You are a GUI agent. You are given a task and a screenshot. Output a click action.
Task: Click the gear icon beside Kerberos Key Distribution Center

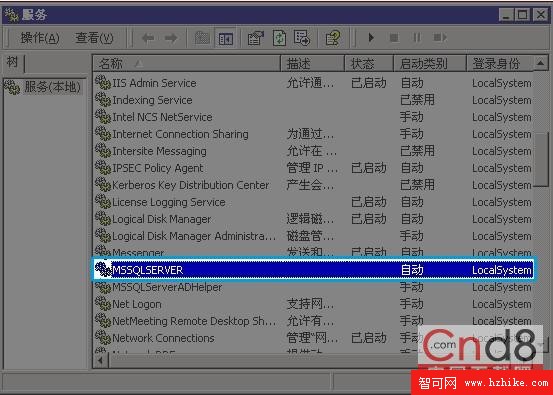pyautogui.click(x=103, y=185)
